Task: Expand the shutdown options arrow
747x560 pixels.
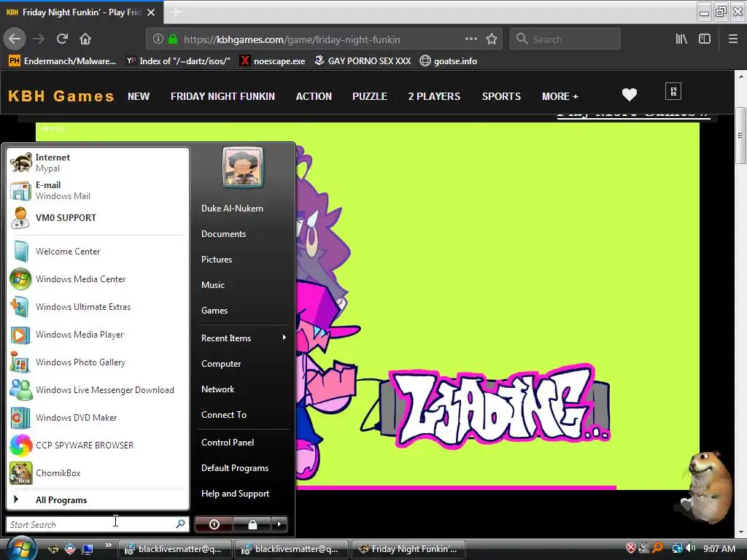Action: [x=279, y=524]
